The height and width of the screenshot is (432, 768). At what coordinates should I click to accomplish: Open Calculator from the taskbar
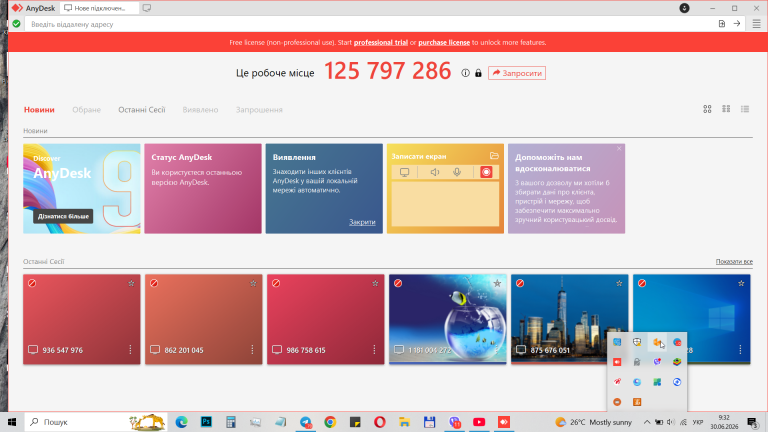pos(231,422)
